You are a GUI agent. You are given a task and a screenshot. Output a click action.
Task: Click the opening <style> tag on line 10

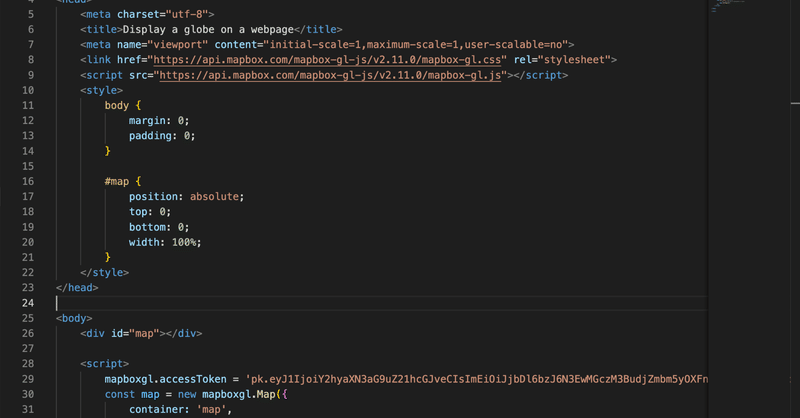click(x=102, y=90)
